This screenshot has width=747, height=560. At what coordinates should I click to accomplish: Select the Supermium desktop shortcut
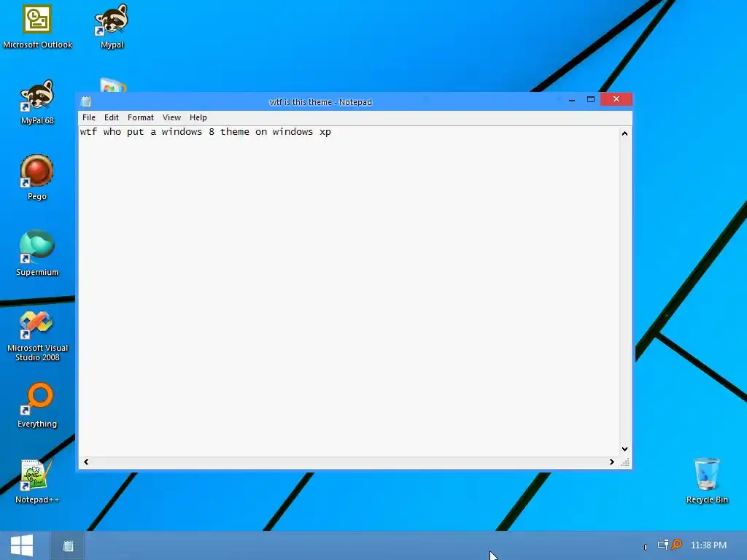point(37,253)
